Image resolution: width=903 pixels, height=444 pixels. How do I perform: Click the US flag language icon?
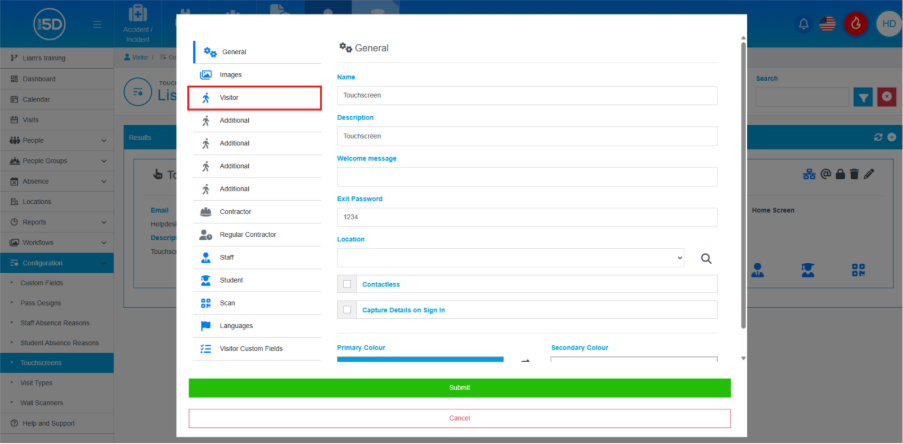tap(828, 24)
